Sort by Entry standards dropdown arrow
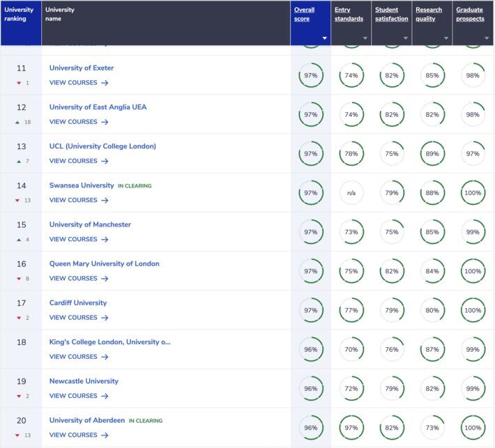 coord(365,38)
